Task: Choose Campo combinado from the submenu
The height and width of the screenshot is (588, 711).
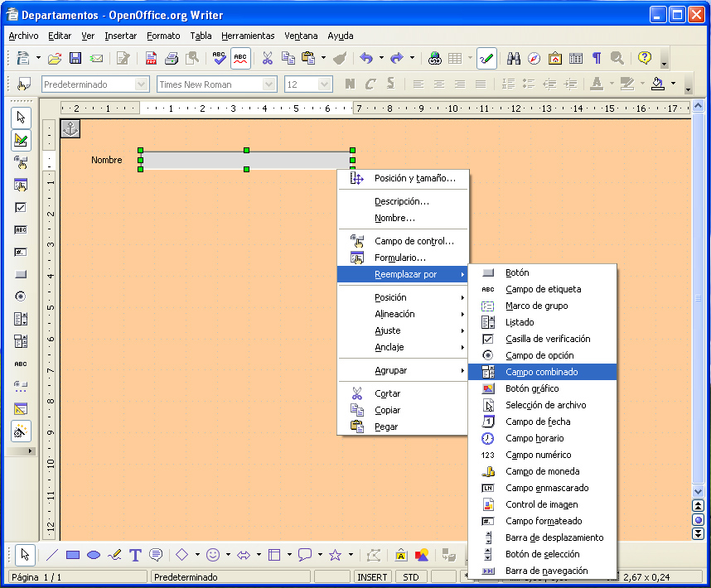Action: point(542,372)
